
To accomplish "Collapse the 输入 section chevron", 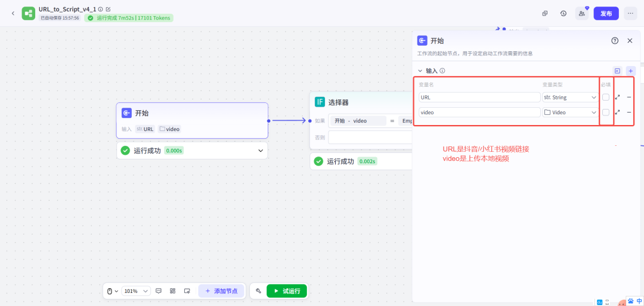I will click(420, 71).
